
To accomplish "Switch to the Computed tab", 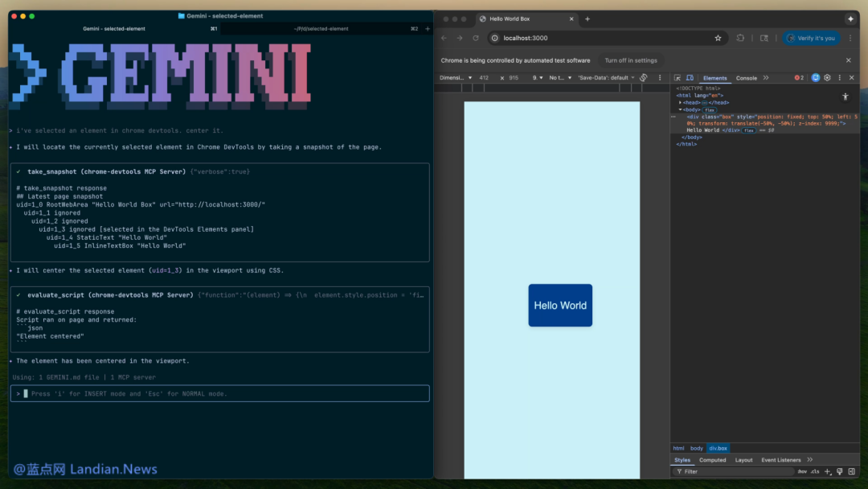I will 712,460.
